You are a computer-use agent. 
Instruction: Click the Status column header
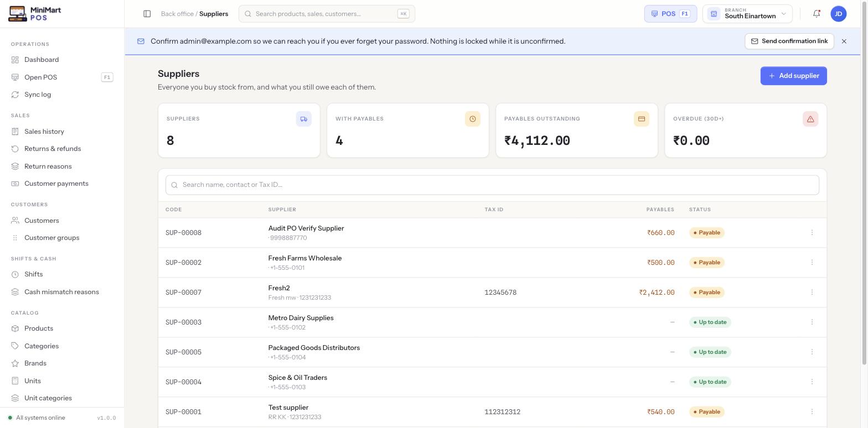click(x=700, y=210)
